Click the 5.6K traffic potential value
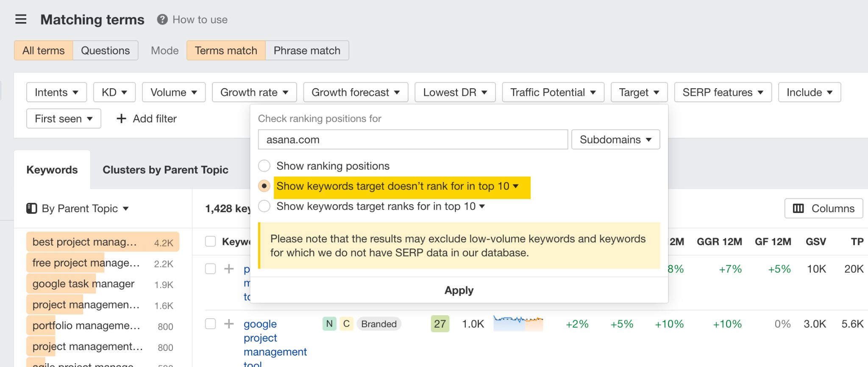The height and width of the screenshot is (367, 868). point(852,324)
